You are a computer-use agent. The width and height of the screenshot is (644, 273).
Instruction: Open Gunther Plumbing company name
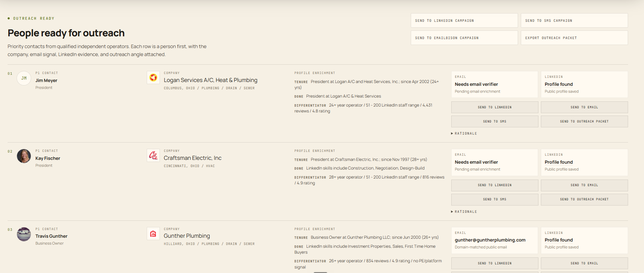(187, 236)
